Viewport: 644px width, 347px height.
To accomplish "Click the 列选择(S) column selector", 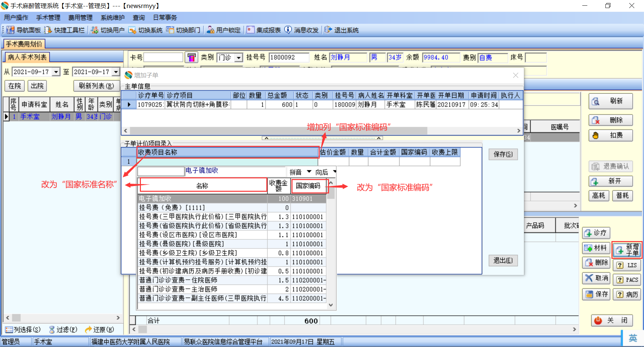I will 23,330.
